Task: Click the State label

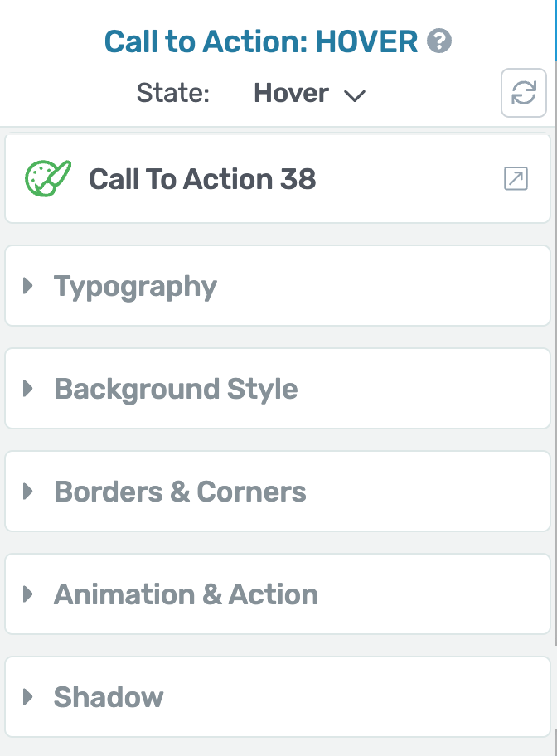Action: (173, 94)
